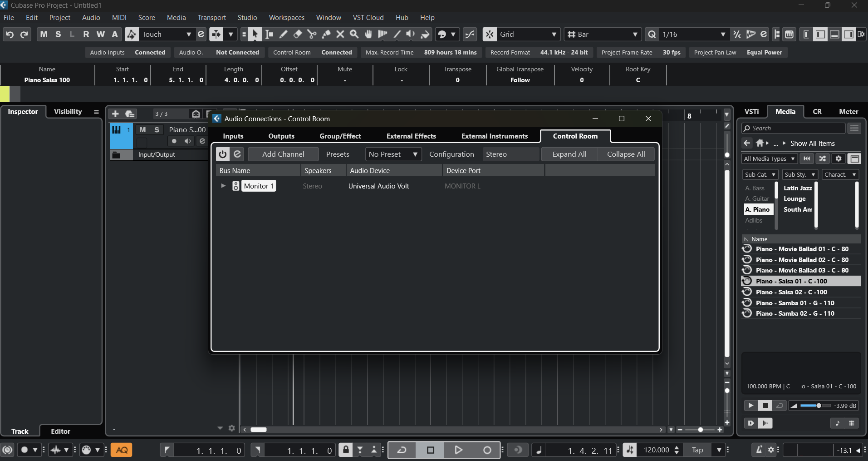The image size is (868, 461).
Task: Select the Object Selection arrow tool
Action: (x=255, y=35)
